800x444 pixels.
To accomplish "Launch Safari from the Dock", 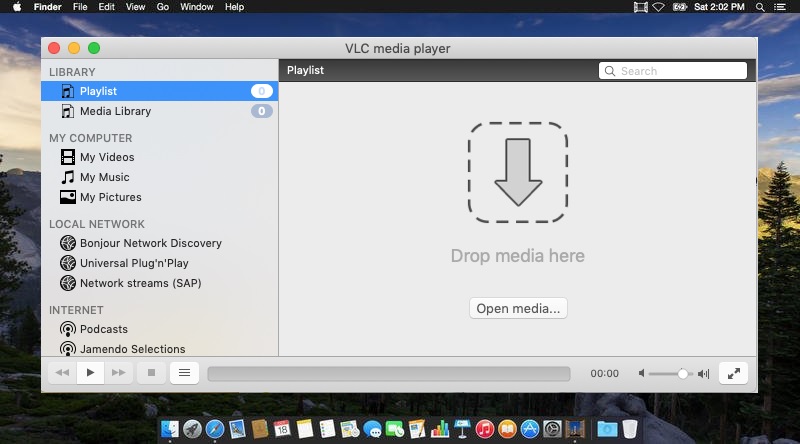I will [x=215, y=429].
